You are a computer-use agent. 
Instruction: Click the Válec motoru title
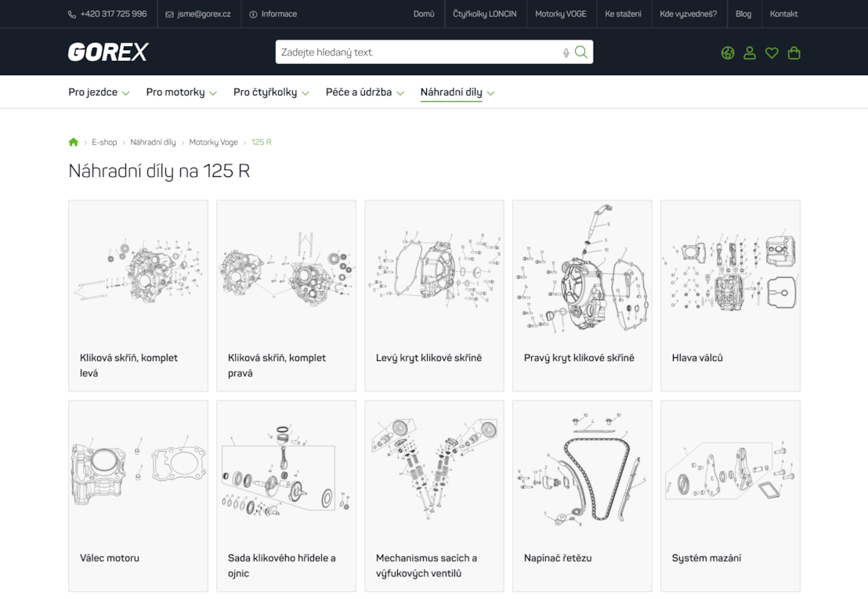(x=110, y=558)
